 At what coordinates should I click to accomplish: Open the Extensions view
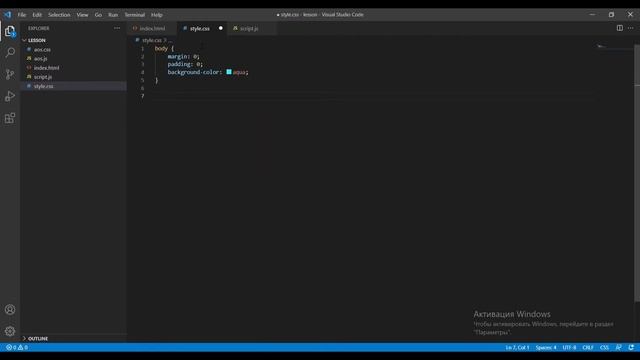pyautogui.click(x=10, y=118)
